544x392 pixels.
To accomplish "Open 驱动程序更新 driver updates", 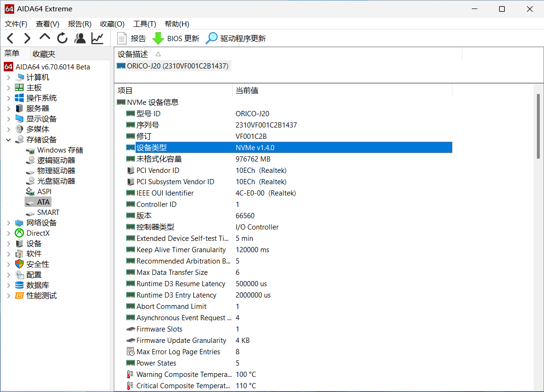I will (236, 39).
